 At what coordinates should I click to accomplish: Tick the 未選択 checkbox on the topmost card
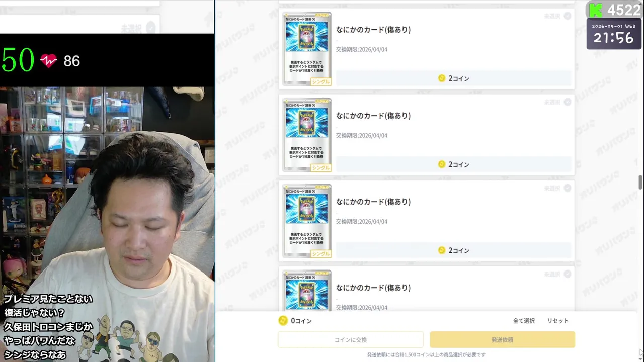click(567, 16)
